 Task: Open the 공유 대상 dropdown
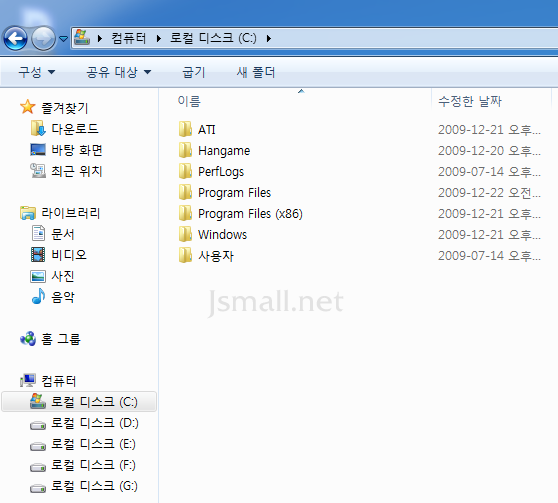(x=119, y=72)
